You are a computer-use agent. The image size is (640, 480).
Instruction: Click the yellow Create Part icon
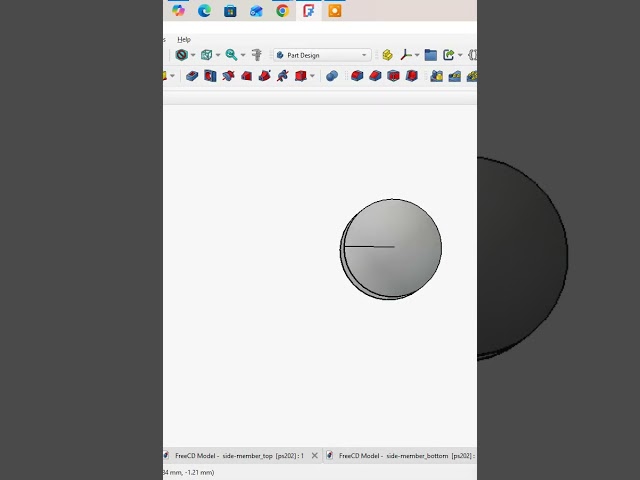tap(387, 55)
